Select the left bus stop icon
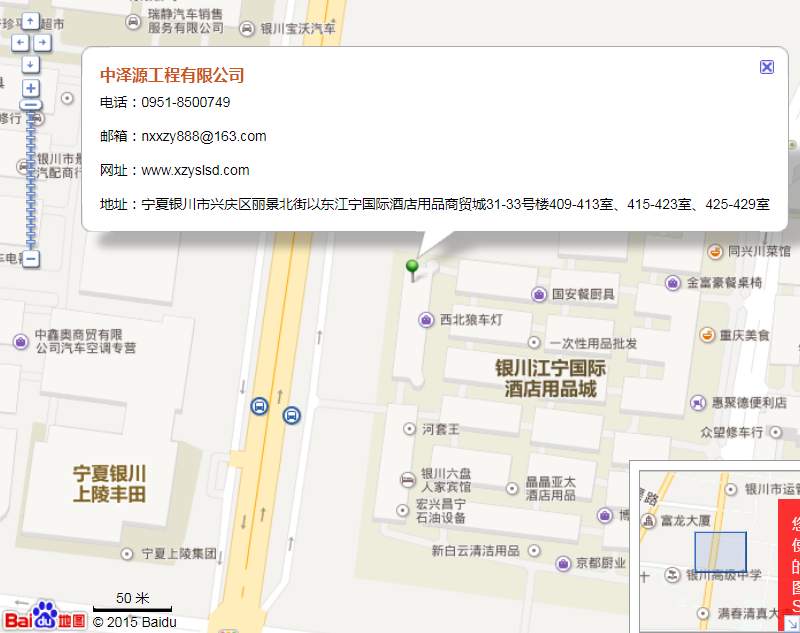Screen dimensions: 800x633 tap(259, 407)
